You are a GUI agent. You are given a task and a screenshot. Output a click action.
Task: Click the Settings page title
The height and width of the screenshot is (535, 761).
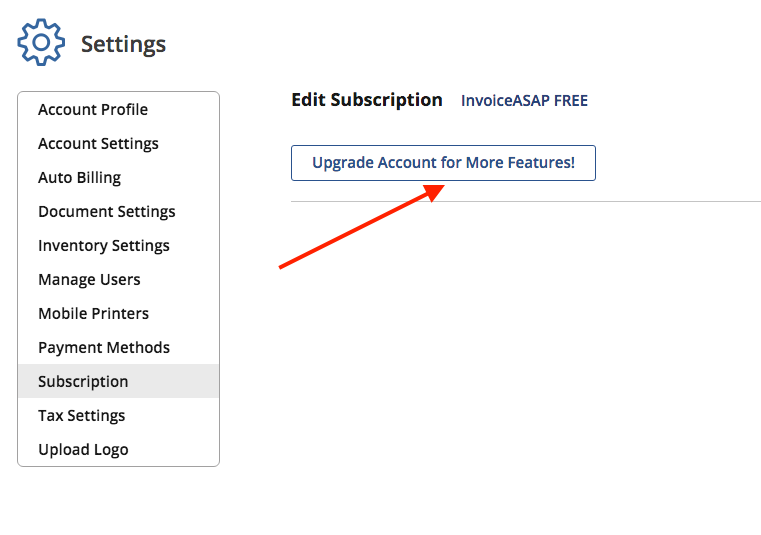[x=123, y=45]
